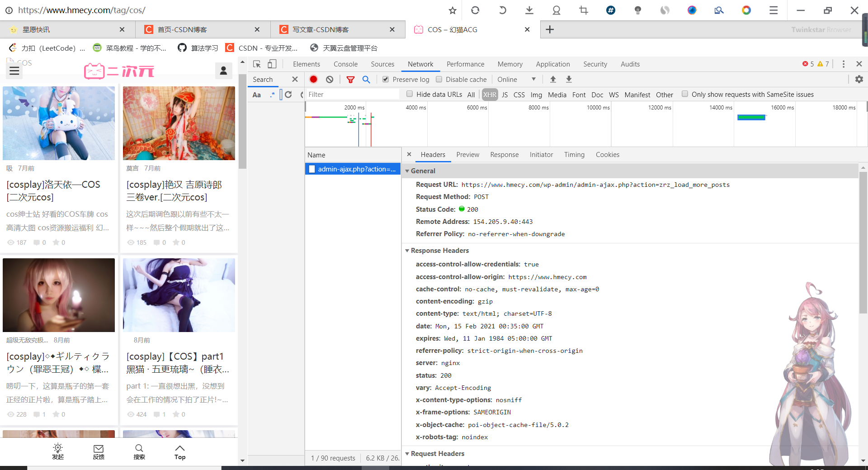Close request details pane
The width and height of the screenshot is (868, 470).
click(x=409, y=154)
